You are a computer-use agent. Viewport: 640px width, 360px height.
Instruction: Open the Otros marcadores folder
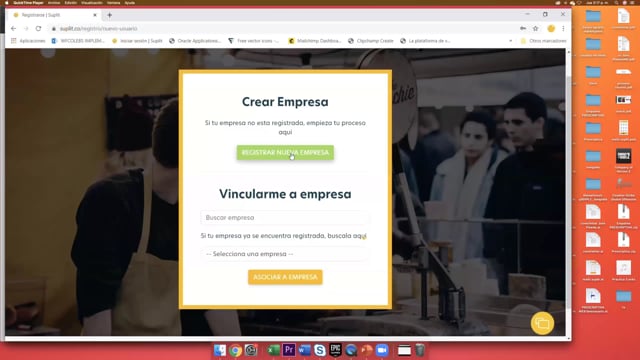543,41
